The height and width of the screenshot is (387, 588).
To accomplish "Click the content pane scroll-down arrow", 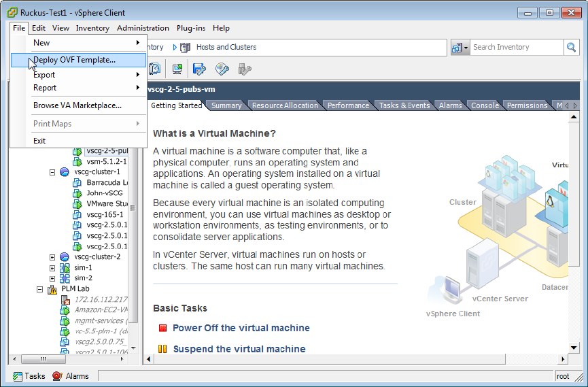I will tap(574, 348).
